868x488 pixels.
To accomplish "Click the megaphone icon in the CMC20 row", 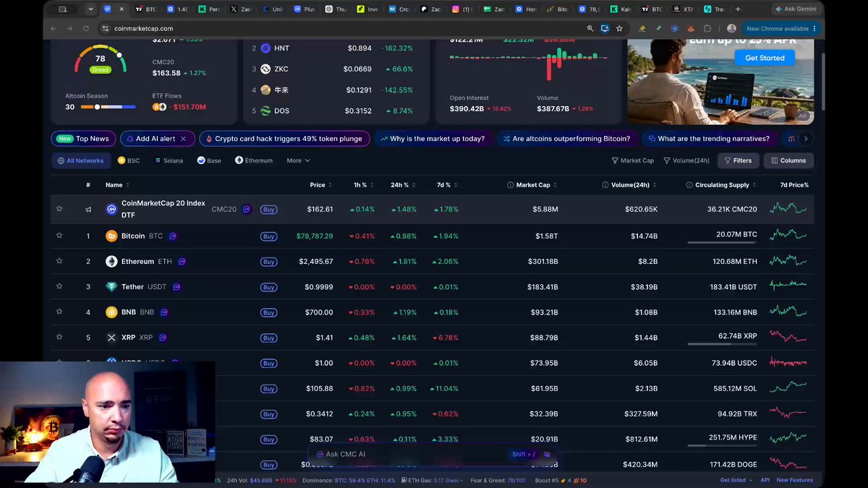I will 88,210.
